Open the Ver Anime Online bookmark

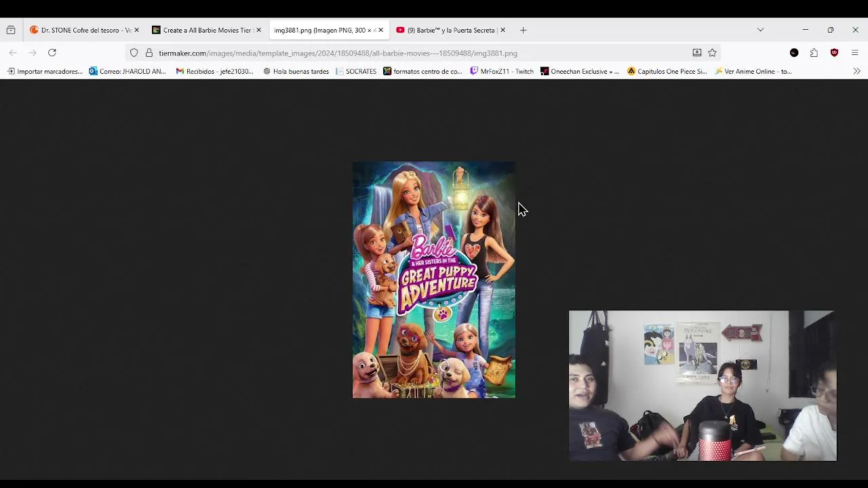(x=753, y=71)
